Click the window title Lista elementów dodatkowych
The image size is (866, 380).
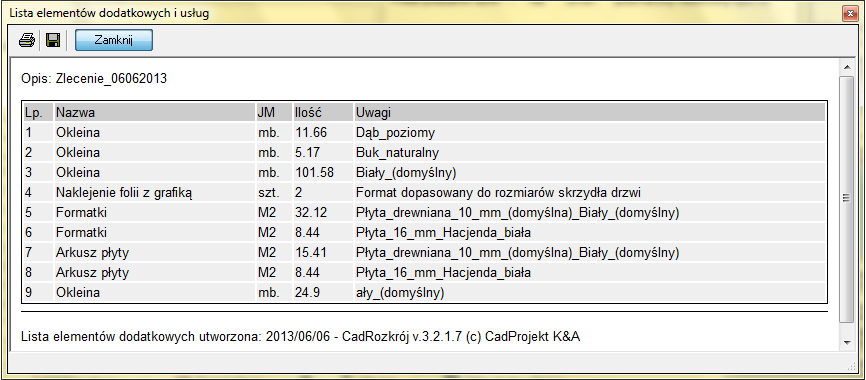(109, 13)
